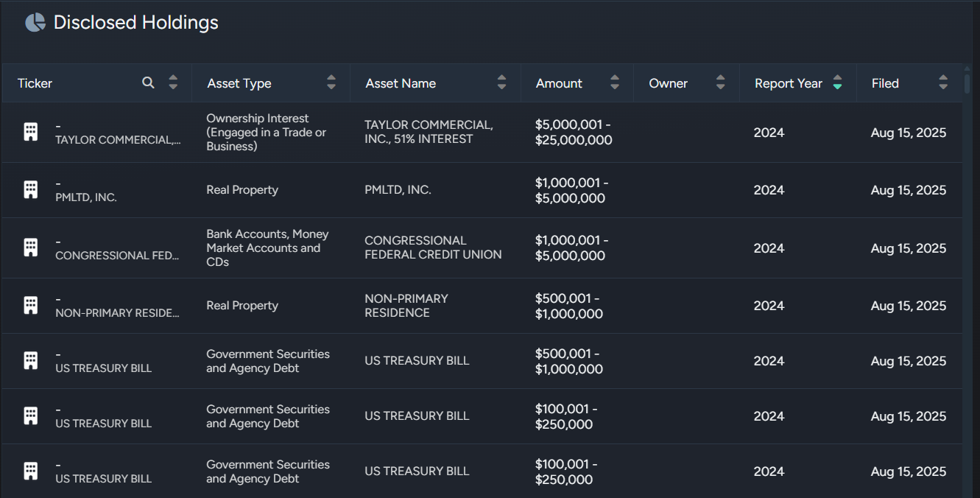Click building icon for Non-Primary Residence row

point(30,306)
